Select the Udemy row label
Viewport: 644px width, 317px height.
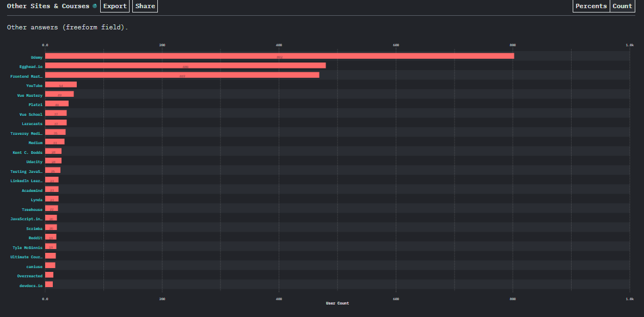[x=36, y=58]
